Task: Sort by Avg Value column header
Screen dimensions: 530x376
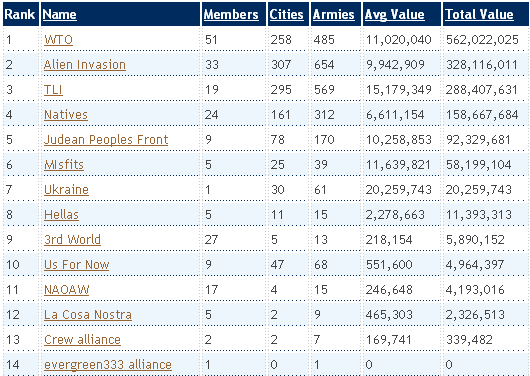Action: click(x=394, y=15)
